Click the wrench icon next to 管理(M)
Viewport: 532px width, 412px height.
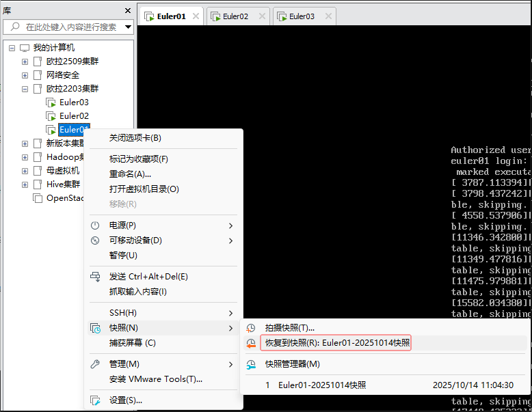[x=95, y=364]
